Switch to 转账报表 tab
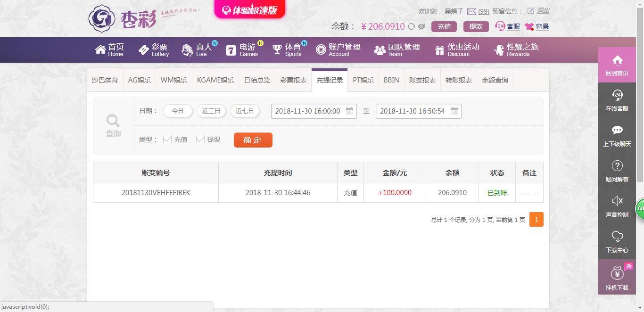 click(459, 80)
